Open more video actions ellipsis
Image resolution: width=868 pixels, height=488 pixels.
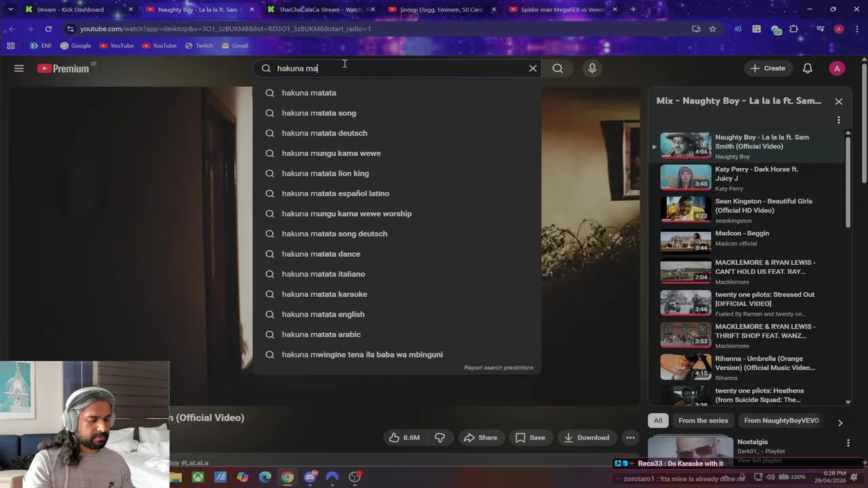[x=631, y=438]
